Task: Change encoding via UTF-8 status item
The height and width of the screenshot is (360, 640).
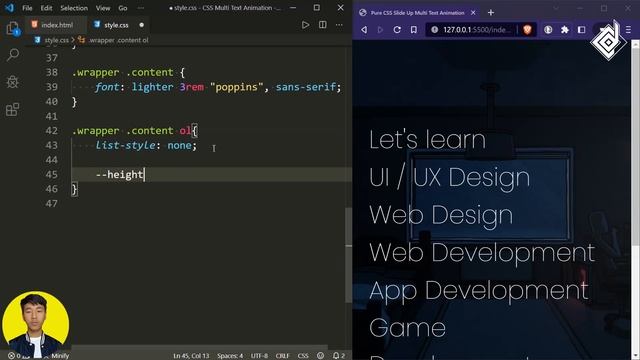Action: point(259,356)
